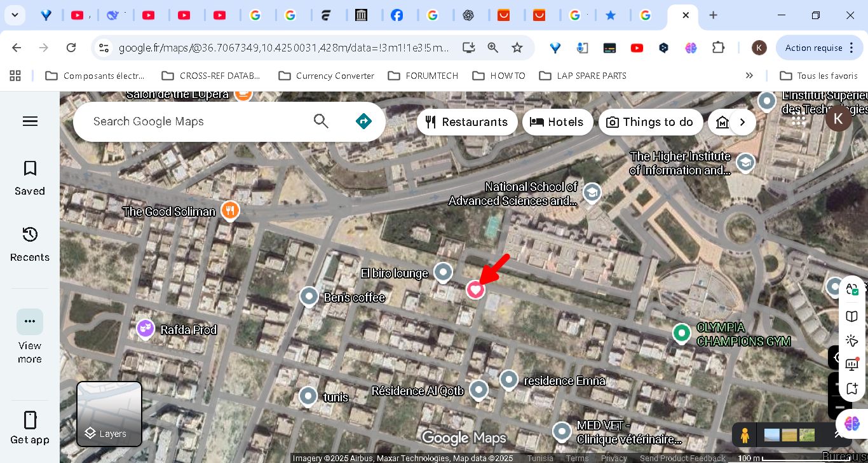Switch map type via Layers thumbnail
Image resolution: width=868 pixels, height=463 pixels.
pyautogui.click(x=109, y=414)
